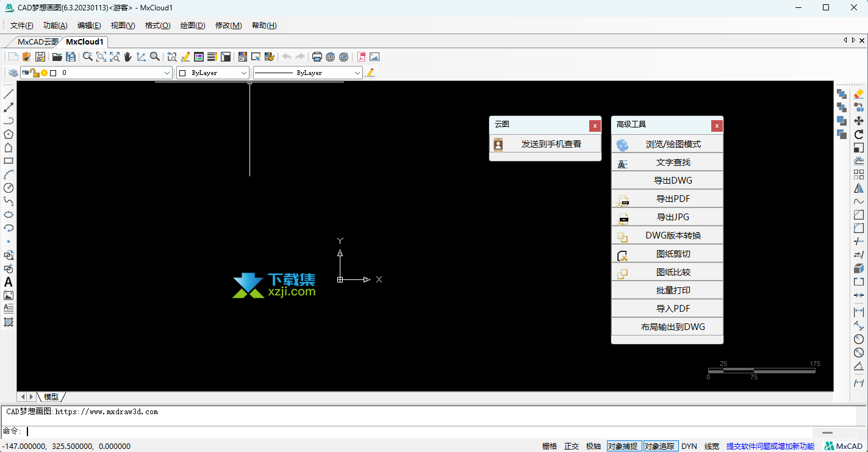The height and width of the screenshot is (452, 868).
Task: Select the Array grid tool
Action: pyautogui.click(x=859, y=174)
